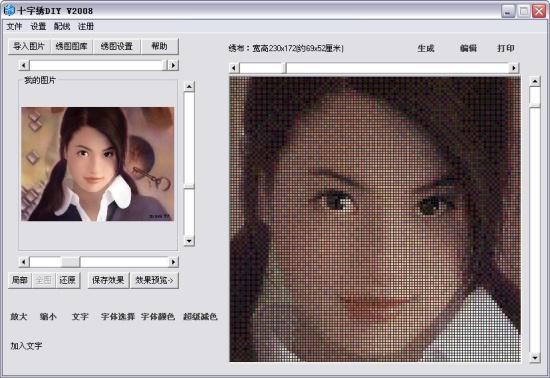The image size is (550, 378).
Task: Click the 还原 button
Action: [67, 280]
